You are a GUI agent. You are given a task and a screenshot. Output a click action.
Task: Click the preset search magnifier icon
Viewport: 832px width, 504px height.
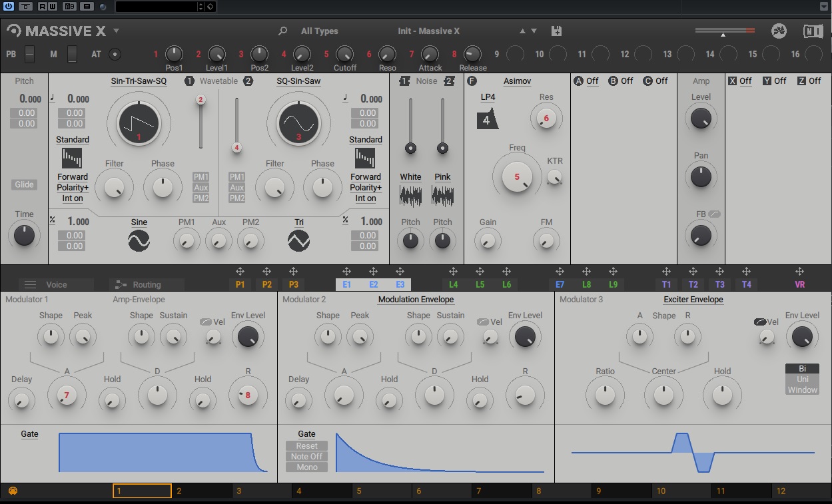pos(283,31)
